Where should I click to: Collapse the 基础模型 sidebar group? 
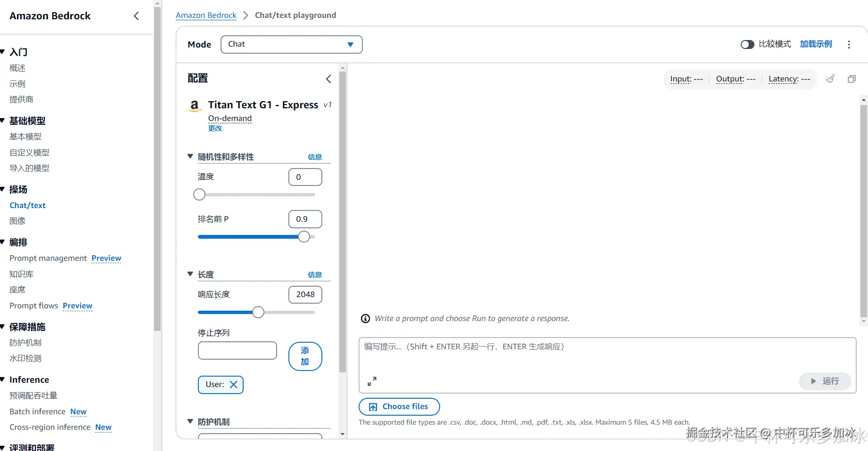[x=3, y=121]
